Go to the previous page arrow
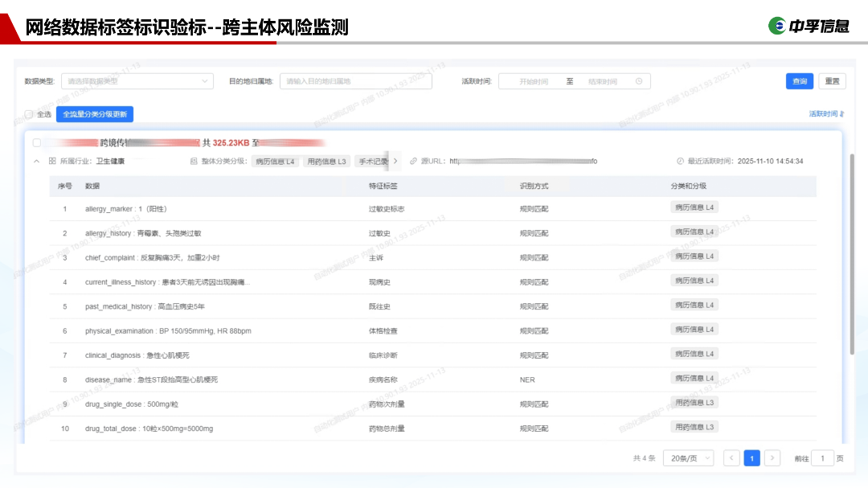Image resolution: width=868 pixels, height=488 pixels. [x=731, y=458]
